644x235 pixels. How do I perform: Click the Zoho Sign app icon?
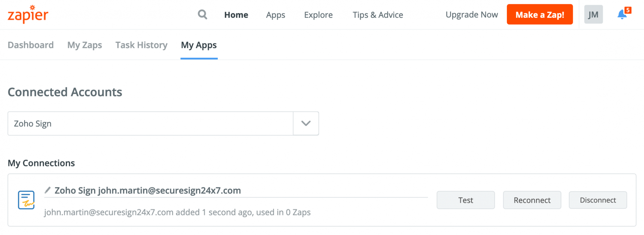[x=26, y=200]
